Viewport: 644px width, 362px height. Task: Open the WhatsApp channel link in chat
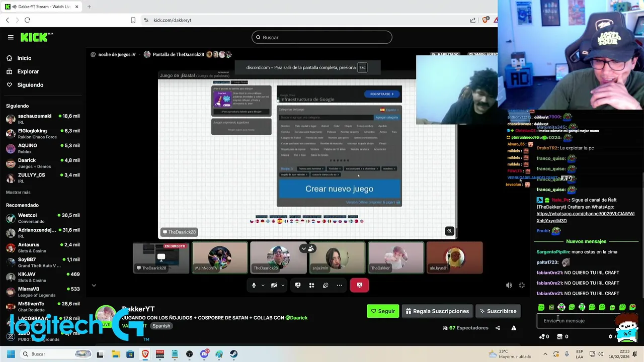click(585, 217)
